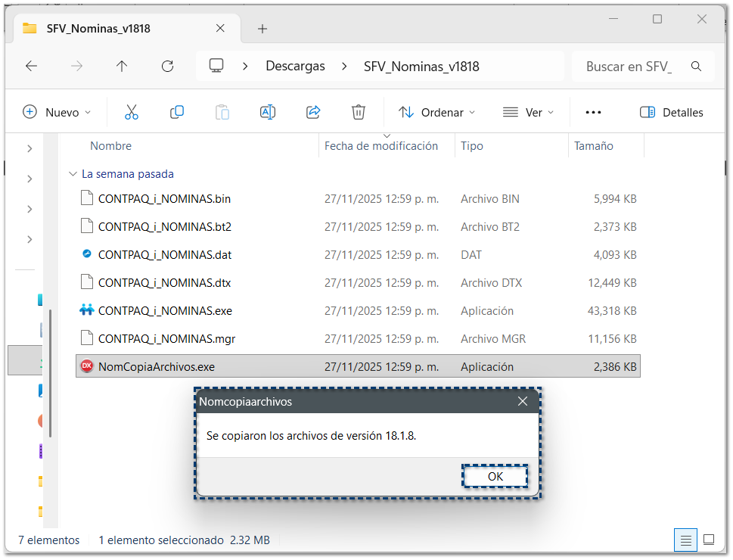Screen dimensions: 733x560
Task: Toggle the Detalles pane
Action: click(671, 112)
